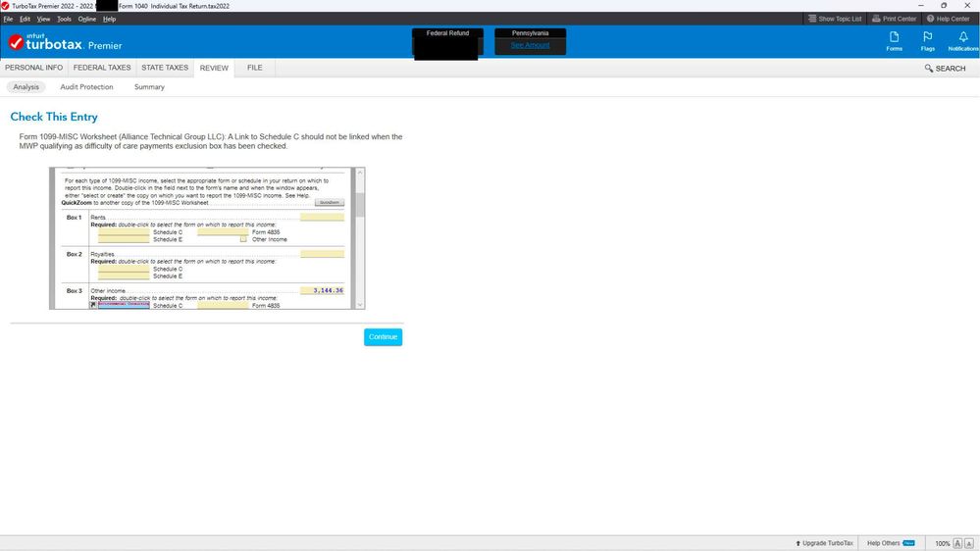This screenshot has height=551, width=980.
Task: Click Show Topic List
Action: click(x=835, y=19)
